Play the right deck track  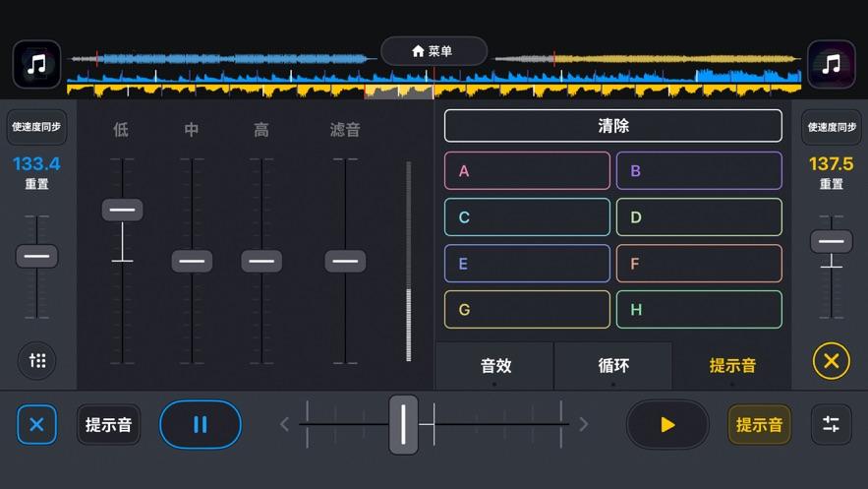(667, 425)
